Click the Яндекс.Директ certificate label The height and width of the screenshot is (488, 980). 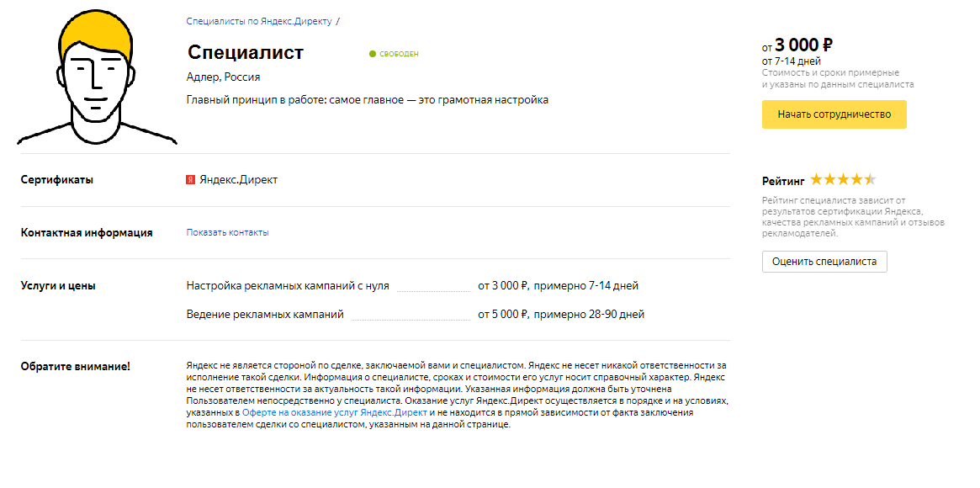238,180
